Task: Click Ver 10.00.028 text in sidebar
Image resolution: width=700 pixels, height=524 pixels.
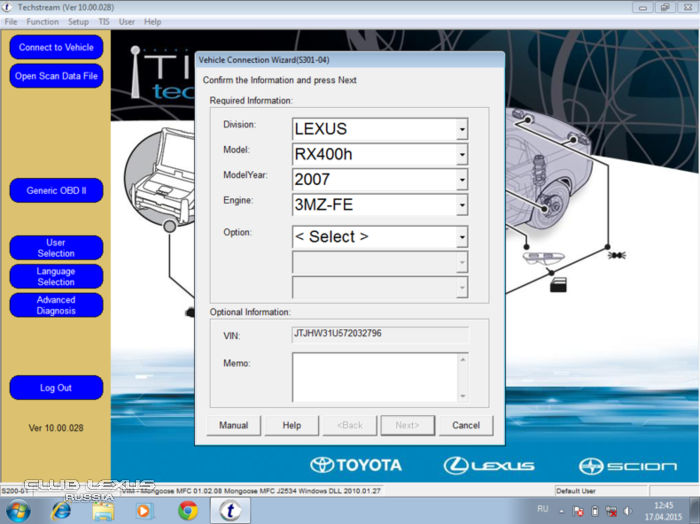Action: click(56, 428)
